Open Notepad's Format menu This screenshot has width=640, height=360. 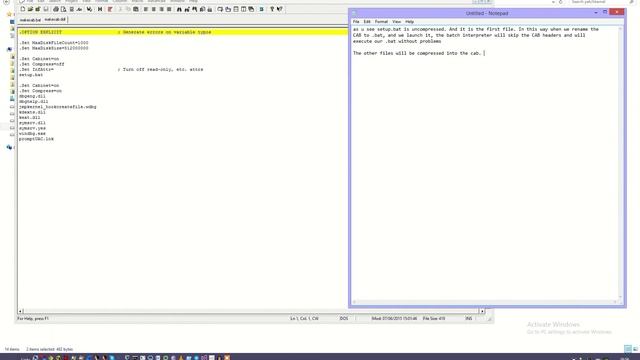click(x=381, y=22)
